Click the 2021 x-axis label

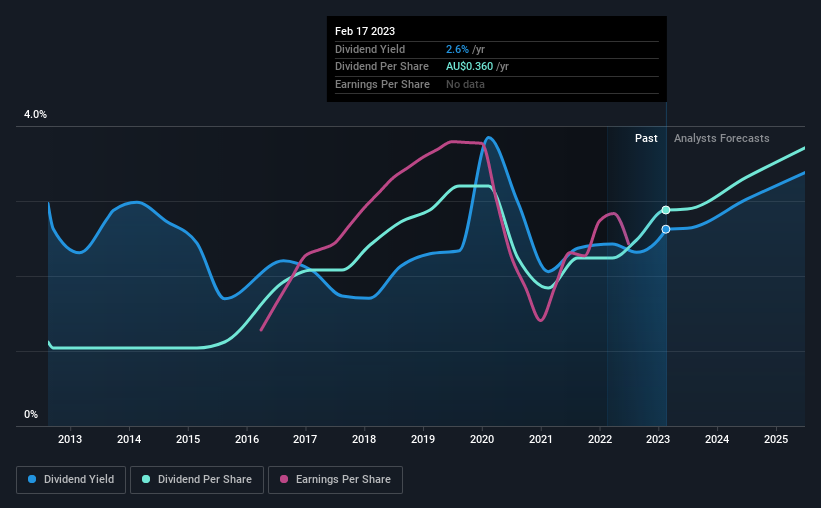(541, 439)
